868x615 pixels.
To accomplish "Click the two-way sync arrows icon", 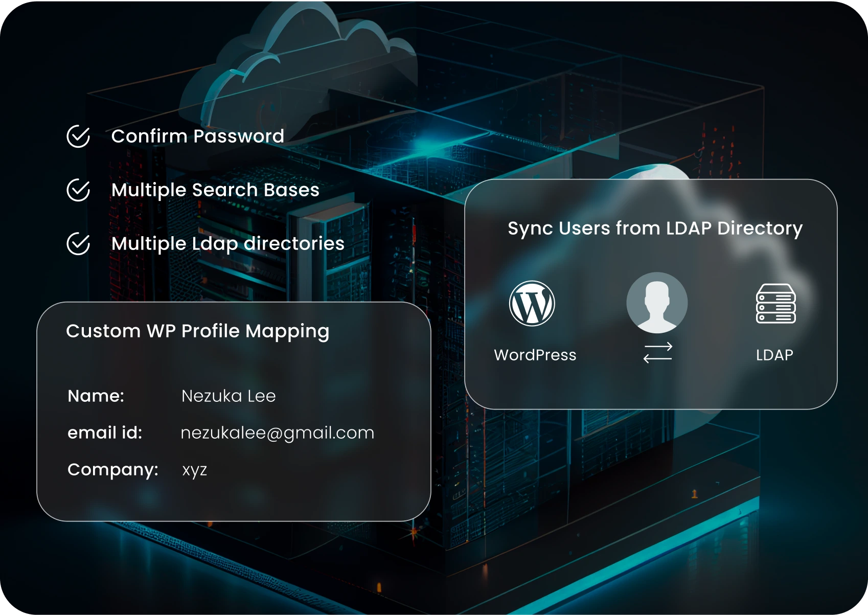I will (x=658, y=353).
